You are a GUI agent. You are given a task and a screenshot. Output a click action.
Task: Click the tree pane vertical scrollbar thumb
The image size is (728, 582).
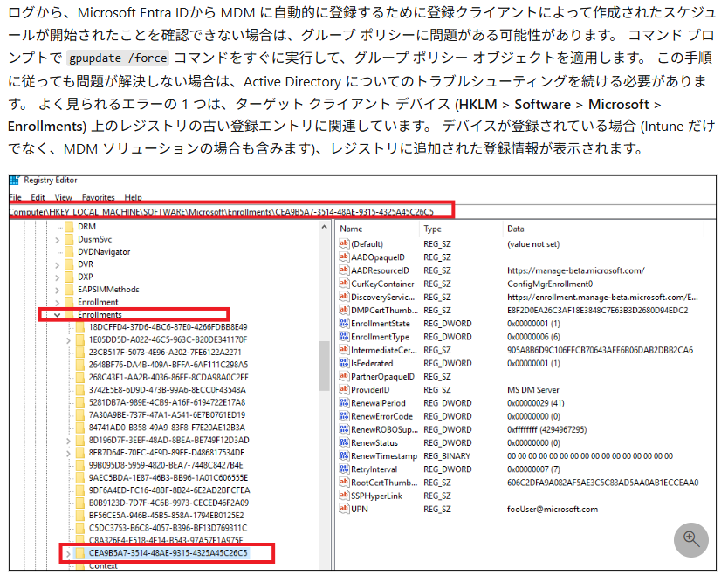click(x=324, y=366)
